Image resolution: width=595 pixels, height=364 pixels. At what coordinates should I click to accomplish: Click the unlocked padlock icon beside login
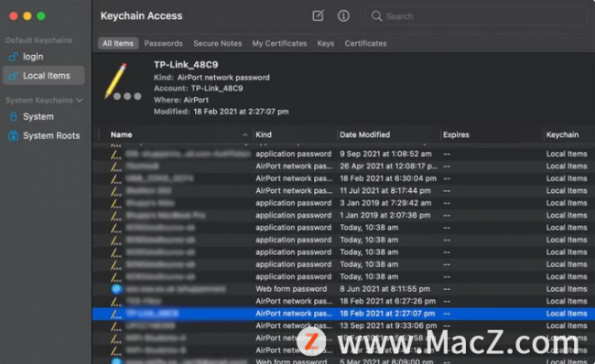coord(14,57)
